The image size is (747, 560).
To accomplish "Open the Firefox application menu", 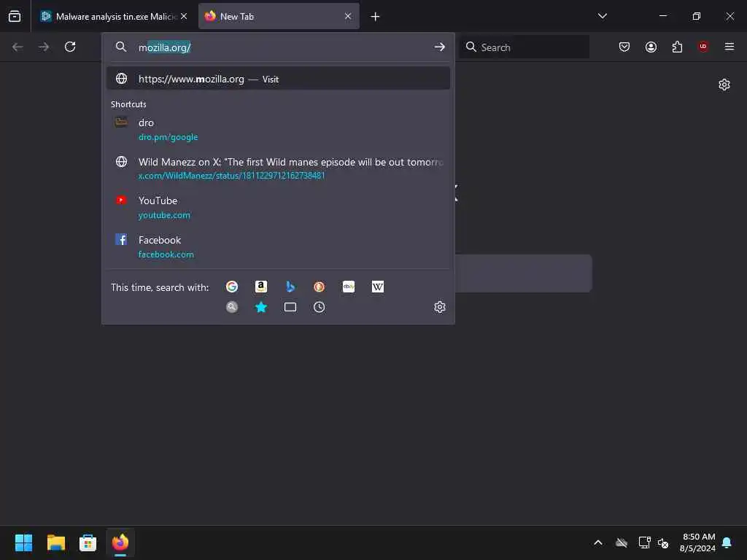I will click(x=729, y=47).
